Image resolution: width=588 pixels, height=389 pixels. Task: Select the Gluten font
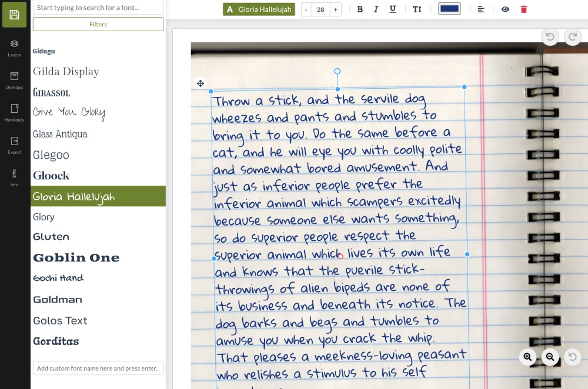(x=51, y=236)
